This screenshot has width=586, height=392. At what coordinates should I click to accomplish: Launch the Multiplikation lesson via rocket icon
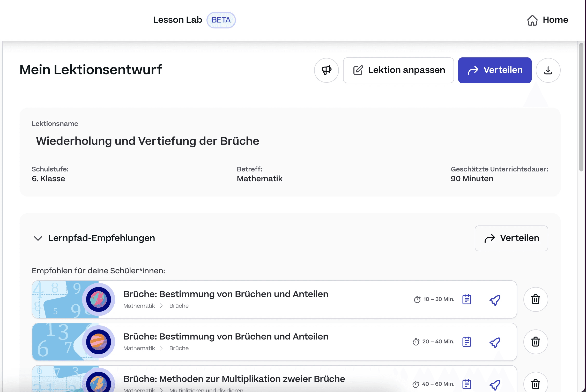tap(494, 384)
